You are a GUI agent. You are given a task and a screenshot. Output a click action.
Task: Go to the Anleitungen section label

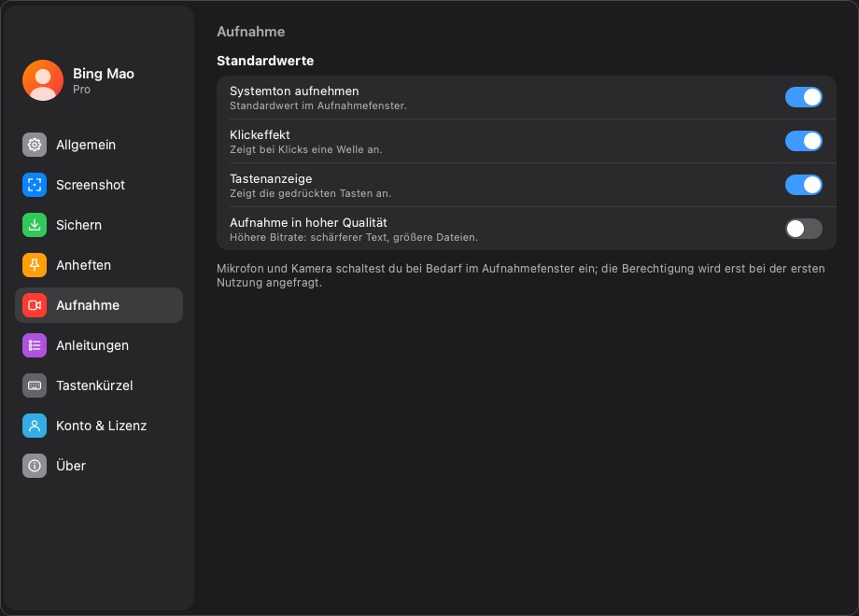92,345
